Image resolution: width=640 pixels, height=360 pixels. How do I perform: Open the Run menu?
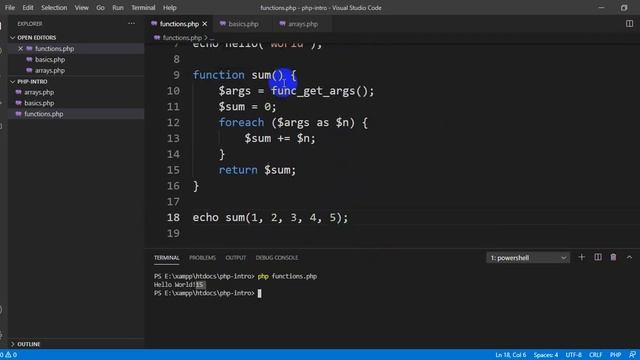tap(118, 8)
